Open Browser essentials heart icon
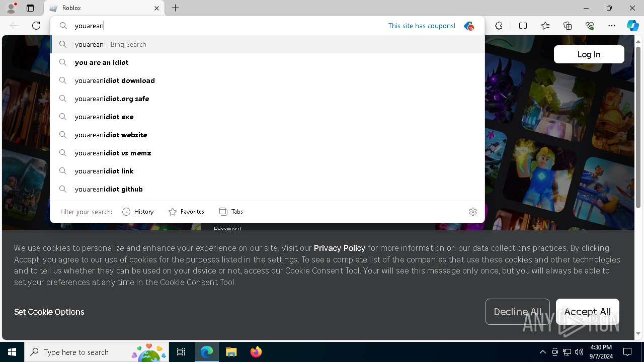The height and width of the screenshot is (362, 644). (x=590, y=26)
